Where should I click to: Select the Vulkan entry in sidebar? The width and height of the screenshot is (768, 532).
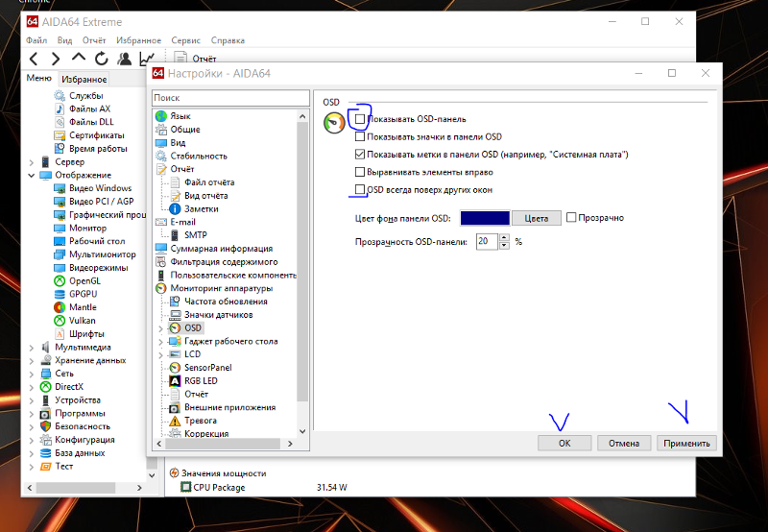click(82, 321)
